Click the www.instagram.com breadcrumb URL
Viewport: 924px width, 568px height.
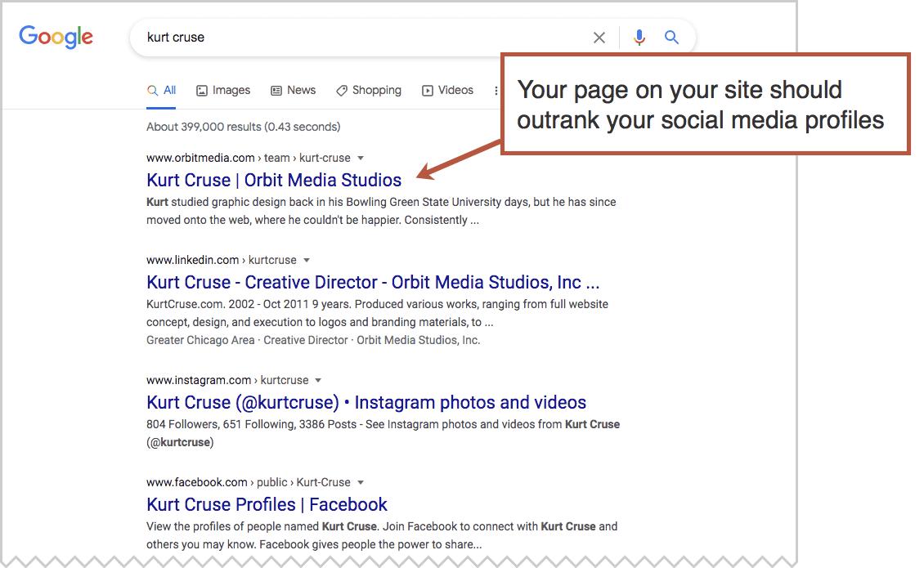coord(227,380)
